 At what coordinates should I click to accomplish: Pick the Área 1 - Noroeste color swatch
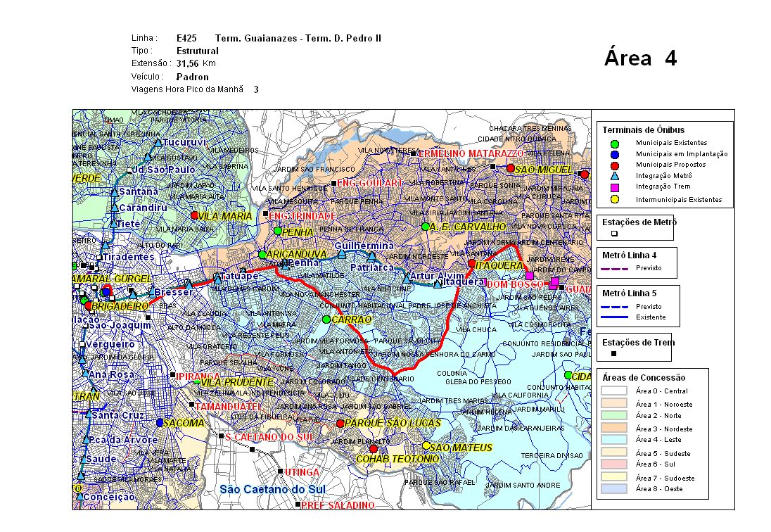[x=613, y=403]
